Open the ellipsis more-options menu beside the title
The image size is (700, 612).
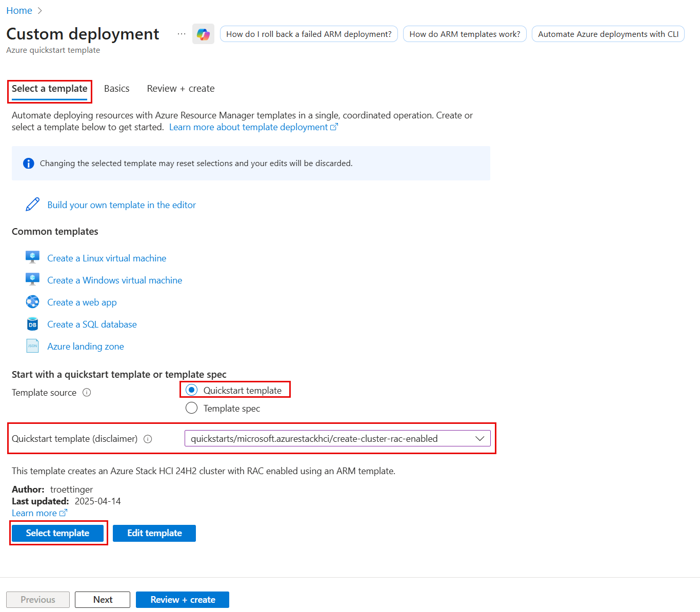click(x=182, y=34)
